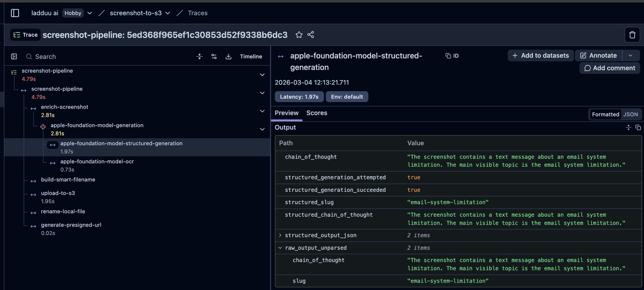This screenshot has height=290, width=644.
Task: Copy the Output panel contents
Action: pyautogui.click(x=638, y=127)
